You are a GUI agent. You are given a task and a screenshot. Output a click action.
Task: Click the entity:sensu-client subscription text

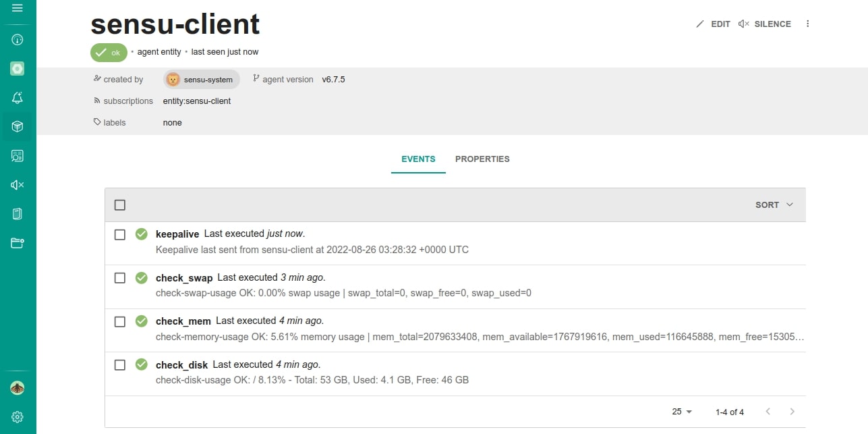click(197, 101)
